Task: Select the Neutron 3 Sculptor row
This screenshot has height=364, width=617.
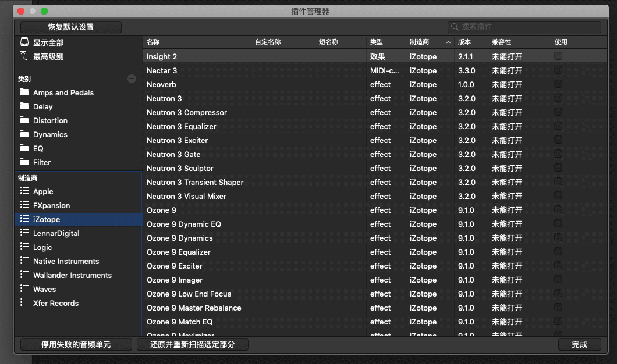Action: (x=375, y=168)
